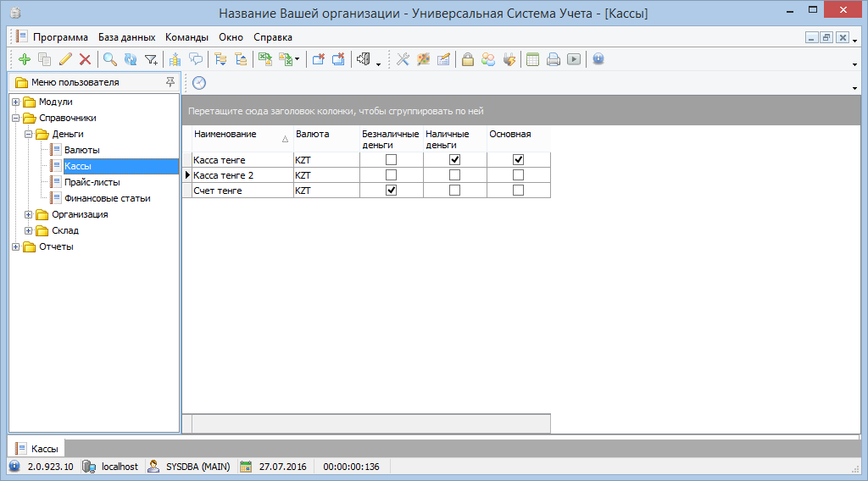
Task: Open search with the magnifying glass icon
Action: (109, 59)
